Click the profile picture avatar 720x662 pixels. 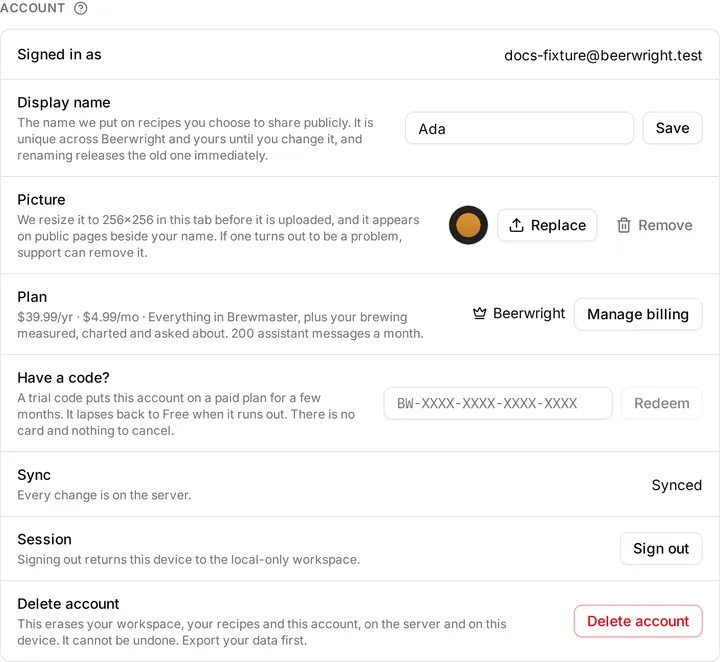point(468,225)
